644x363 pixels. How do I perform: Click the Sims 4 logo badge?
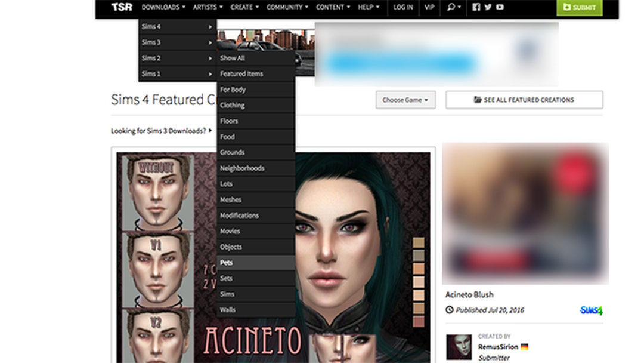tap(591, 310)
